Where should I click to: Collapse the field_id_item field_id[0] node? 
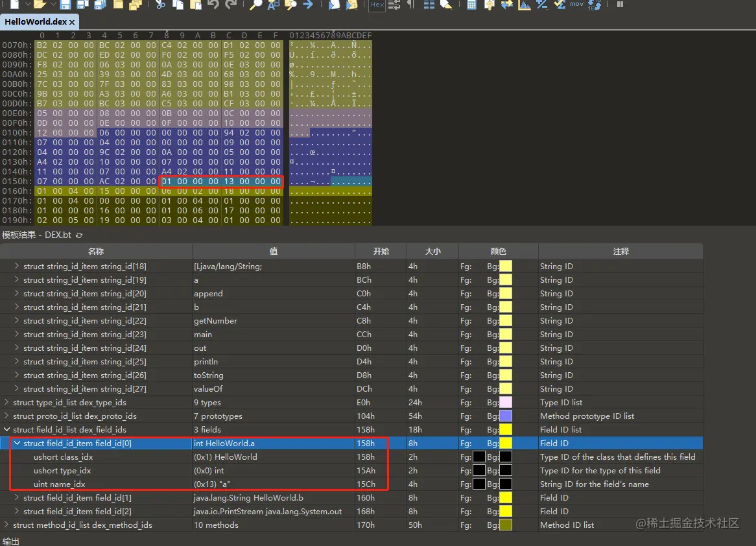pyautogui.click(x=17, y=443)
